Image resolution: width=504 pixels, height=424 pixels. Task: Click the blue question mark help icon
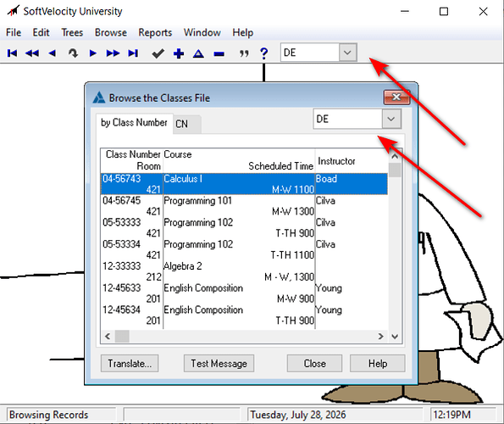264,53
